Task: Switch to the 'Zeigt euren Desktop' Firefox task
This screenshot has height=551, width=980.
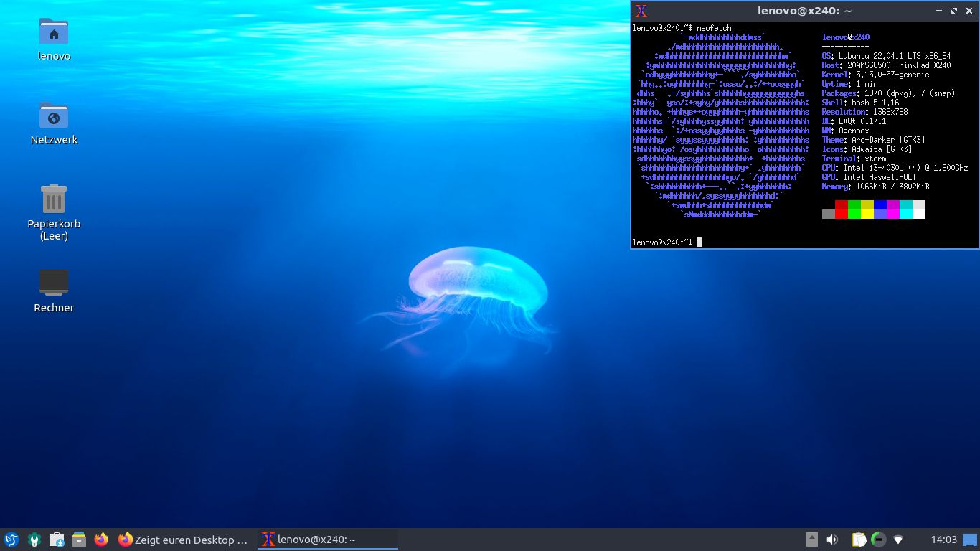Action: click(183, 540)
